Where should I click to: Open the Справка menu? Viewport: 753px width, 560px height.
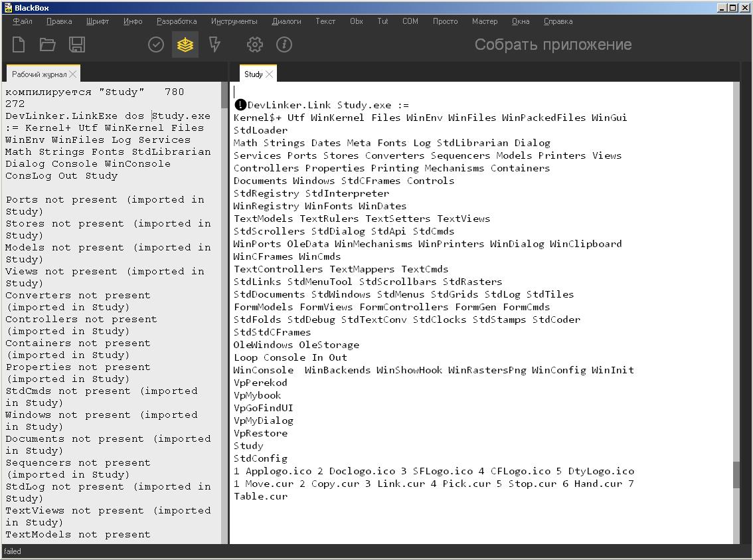coord(558,21)
